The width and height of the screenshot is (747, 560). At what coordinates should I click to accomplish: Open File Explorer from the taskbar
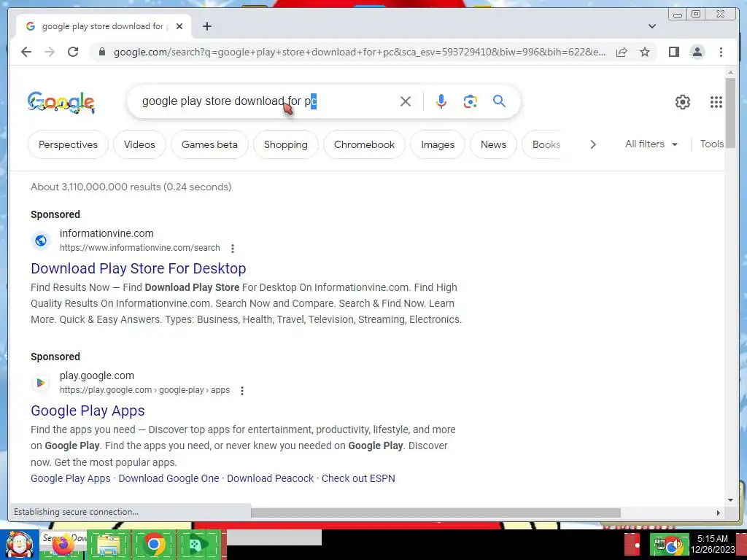click(x=108, y=545)
